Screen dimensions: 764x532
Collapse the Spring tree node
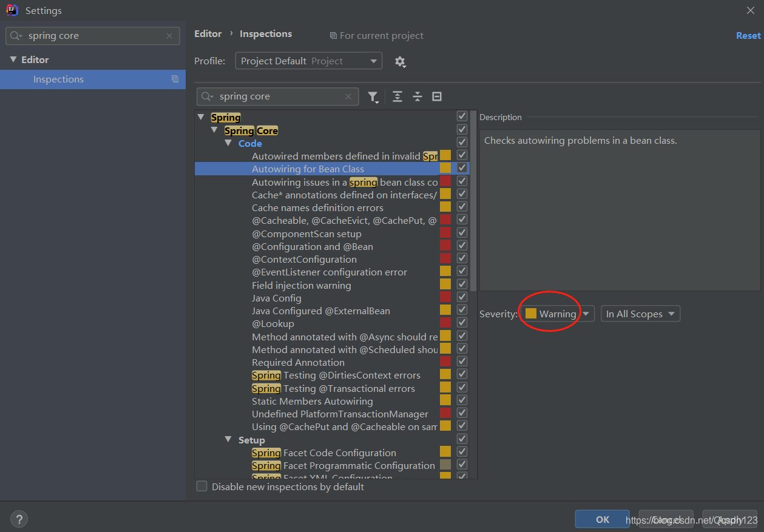(201, 117)
